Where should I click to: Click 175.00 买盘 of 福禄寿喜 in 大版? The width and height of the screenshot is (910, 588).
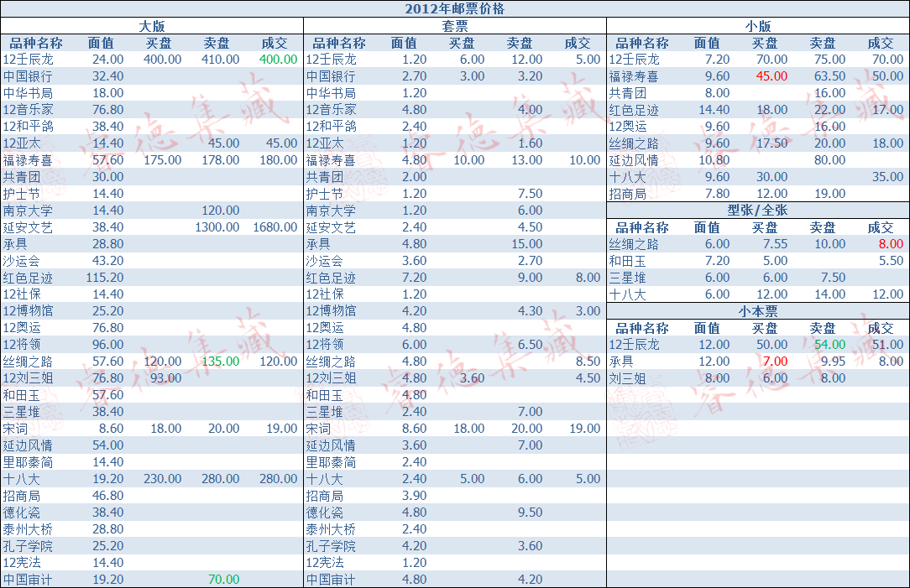pos(163,160)
